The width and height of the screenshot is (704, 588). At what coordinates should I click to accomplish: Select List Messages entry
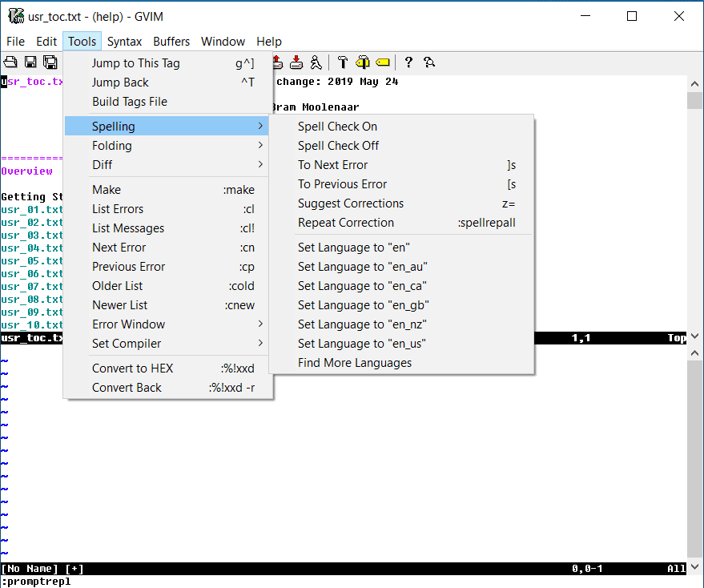click(167, 228)
